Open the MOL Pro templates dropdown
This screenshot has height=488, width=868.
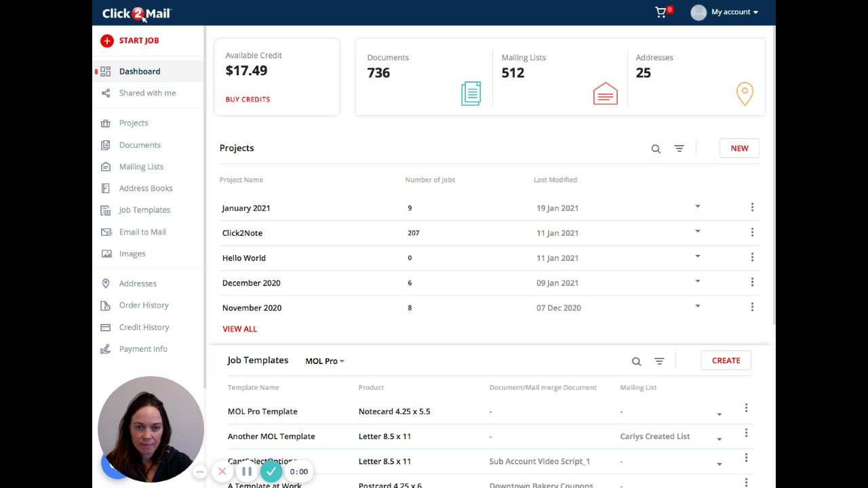[x=325, y=361]
